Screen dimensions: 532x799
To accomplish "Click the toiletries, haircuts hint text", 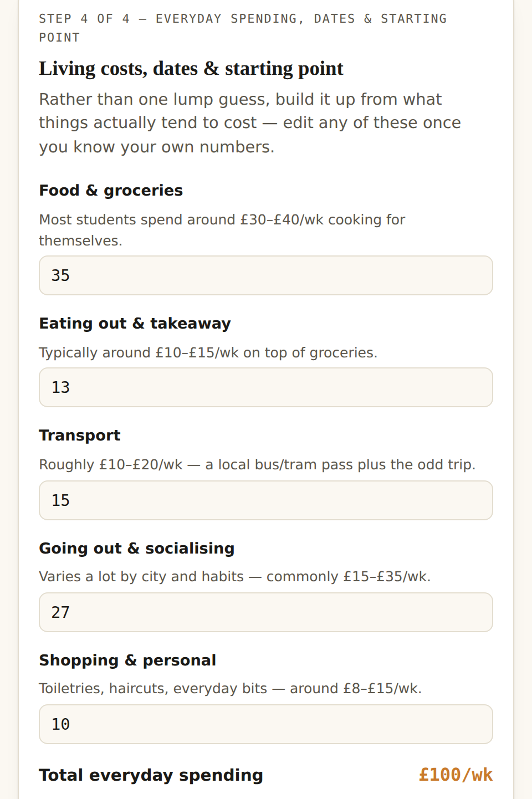I will click(231, 689).
